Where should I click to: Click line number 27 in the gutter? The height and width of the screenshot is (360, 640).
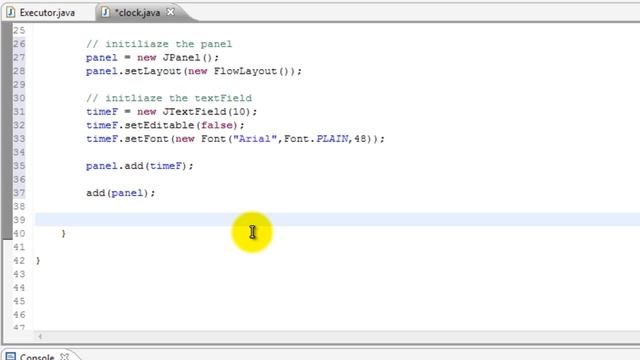[x=19, y=58]
